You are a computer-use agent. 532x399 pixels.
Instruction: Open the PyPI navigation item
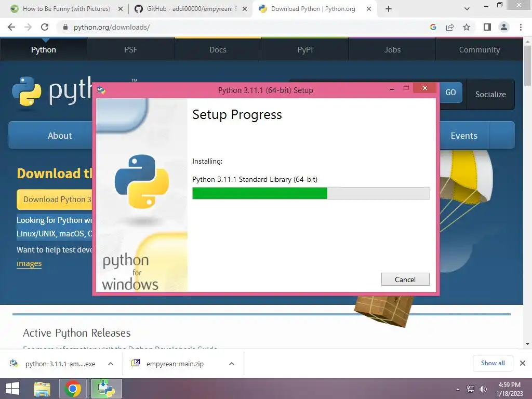point(305,50)
